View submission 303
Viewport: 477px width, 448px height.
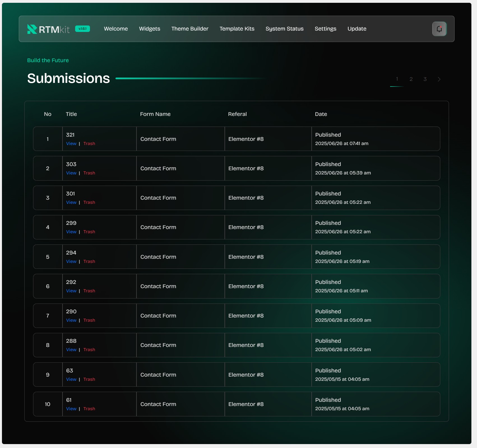(71, 173)
